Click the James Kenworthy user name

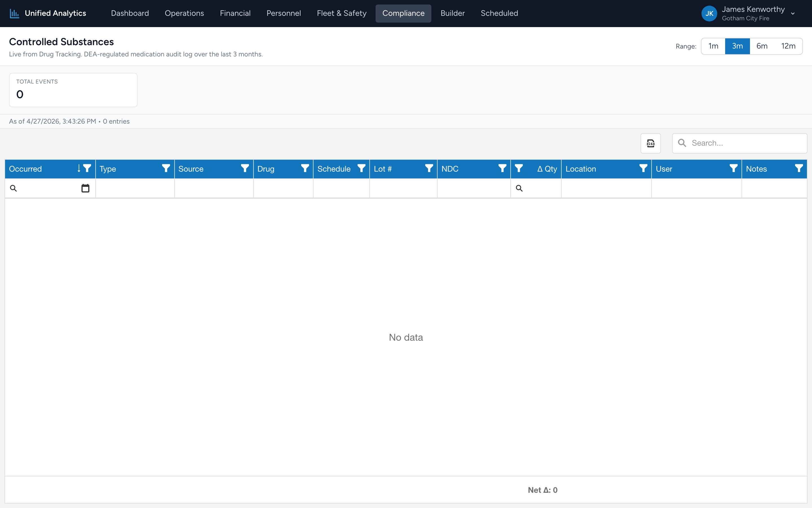point(753,9)
